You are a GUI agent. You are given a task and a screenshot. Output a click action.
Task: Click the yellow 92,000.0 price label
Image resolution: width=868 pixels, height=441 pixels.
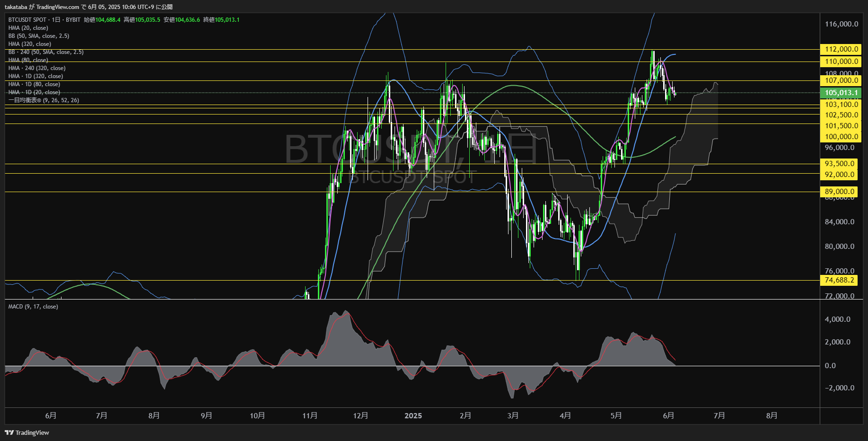(x=839, y=175)
